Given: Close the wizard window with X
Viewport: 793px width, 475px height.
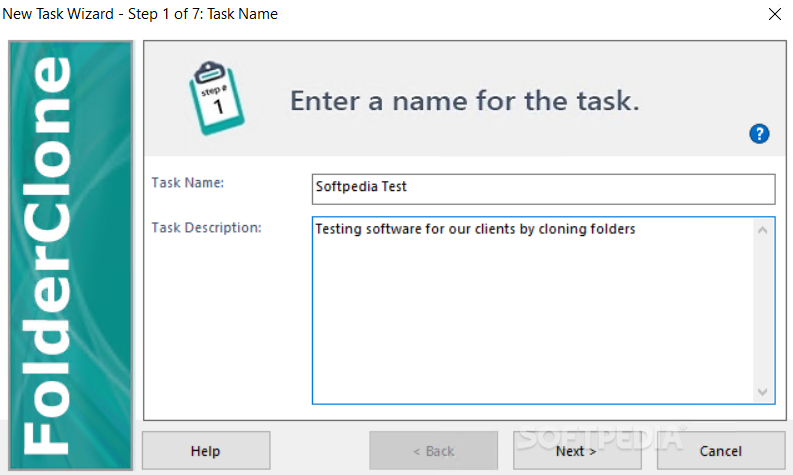Looking at the screenshot, I should click(x=774, y=14).
